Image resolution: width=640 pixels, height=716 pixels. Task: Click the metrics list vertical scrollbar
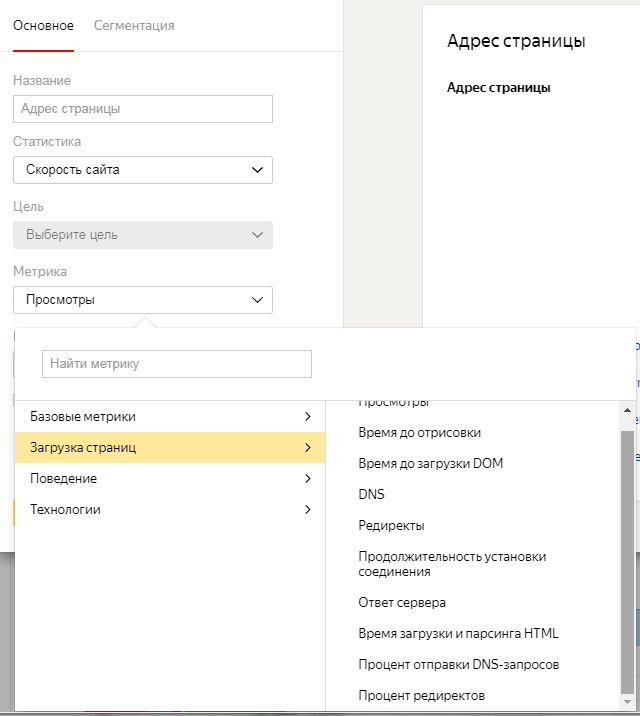click(x=627, y=540)
